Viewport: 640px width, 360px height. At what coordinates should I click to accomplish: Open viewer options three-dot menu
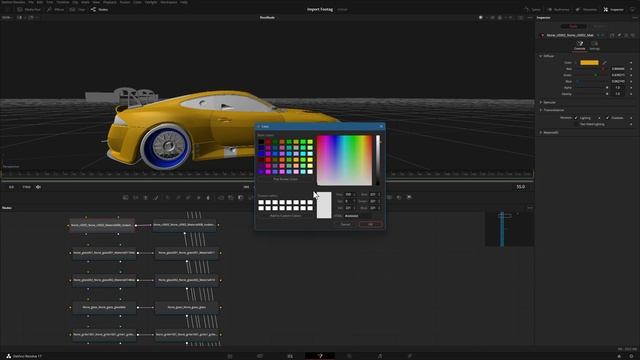click(x=530, y=18)
